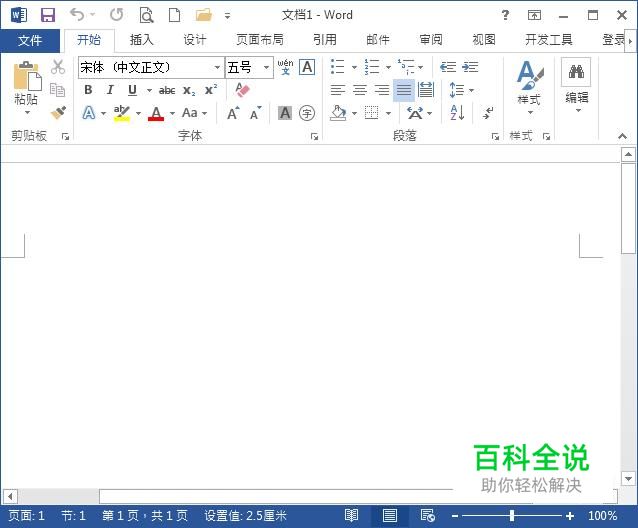Decrease paragraph indent
Viewport: 638px width, 528px height.
click(448, 67)
